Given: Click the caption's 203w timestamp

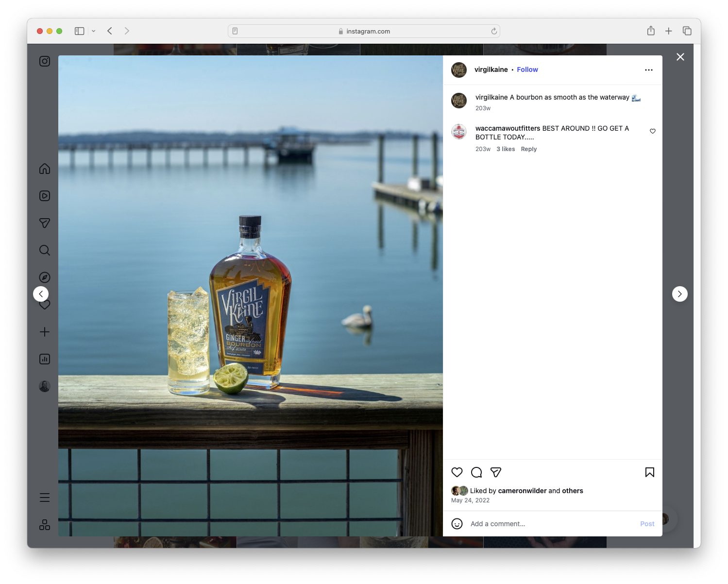Looking at the screenshot, I should point(483,108).
